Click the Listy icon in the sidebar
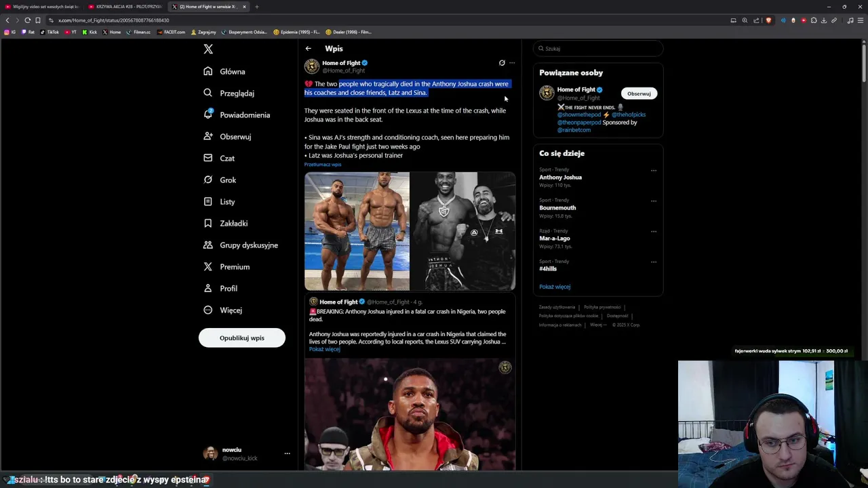Screen dimensions: 868x488 point(208,201)
